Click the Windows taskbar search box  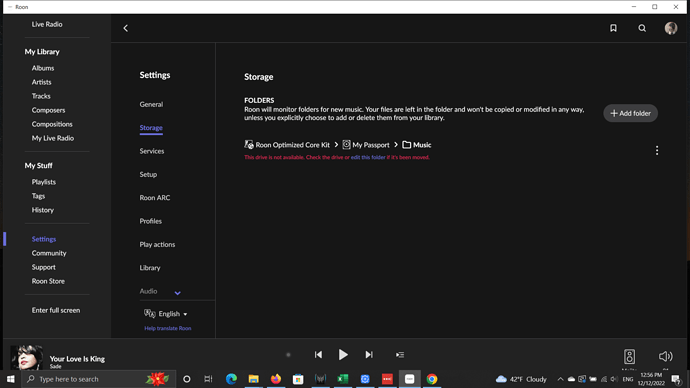(x=99, y=379)
